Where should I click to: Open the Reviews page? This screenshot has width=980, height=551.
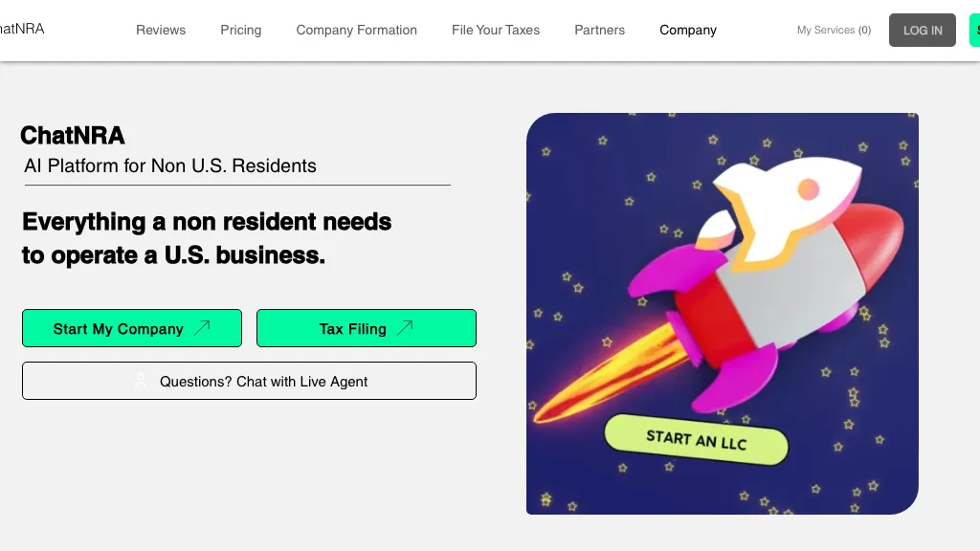tap(161, 30)
